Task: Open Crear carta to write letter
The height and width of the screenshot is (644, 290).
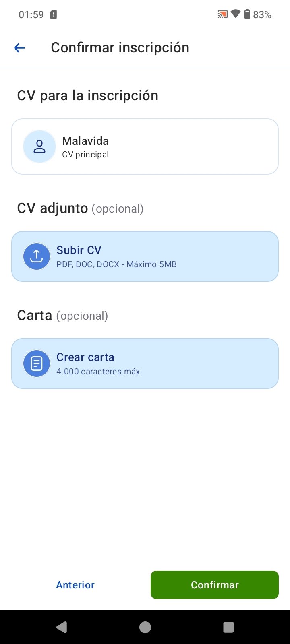Action: click(x=145, y=363)
